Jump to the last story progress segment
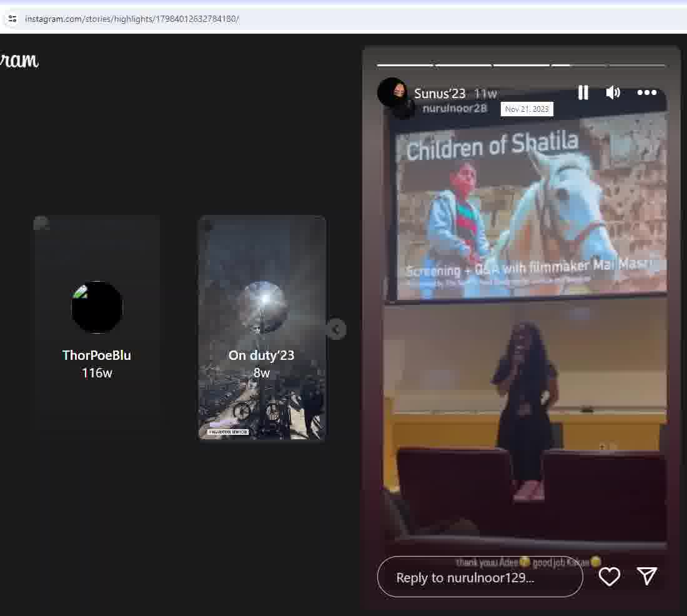Viewport: 687px width, 616px height. point(636,65)
